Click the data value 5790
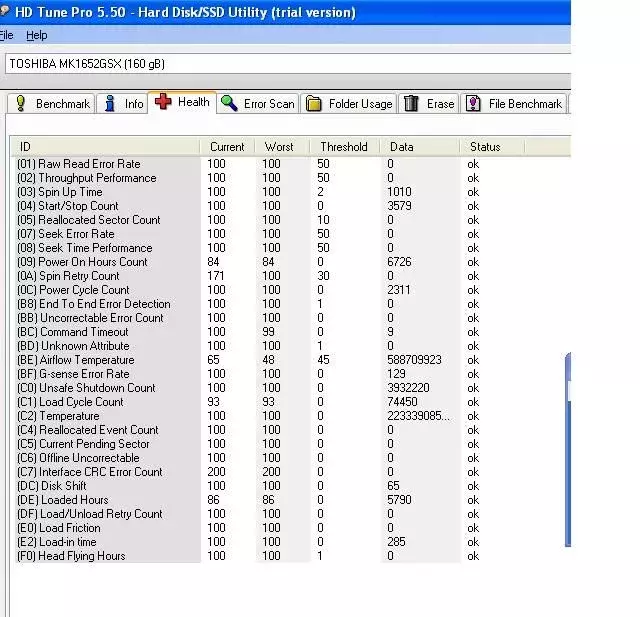Image resolution: width=640 pixels, height=617 pixels. click(399, 500)
